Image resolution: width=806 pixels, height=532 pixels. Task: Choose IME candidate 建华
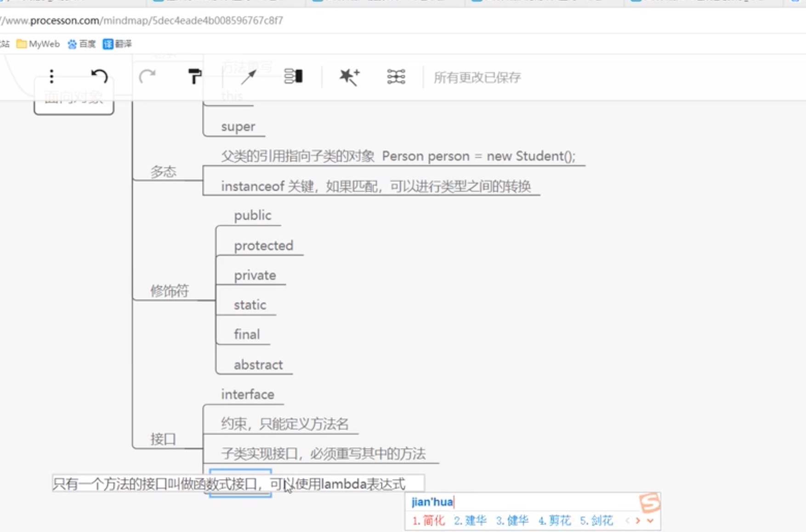click(471, 521)
